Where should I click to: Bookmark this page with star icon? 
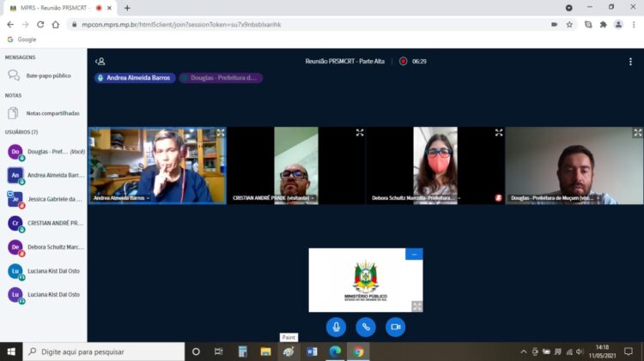pos(569,25)
